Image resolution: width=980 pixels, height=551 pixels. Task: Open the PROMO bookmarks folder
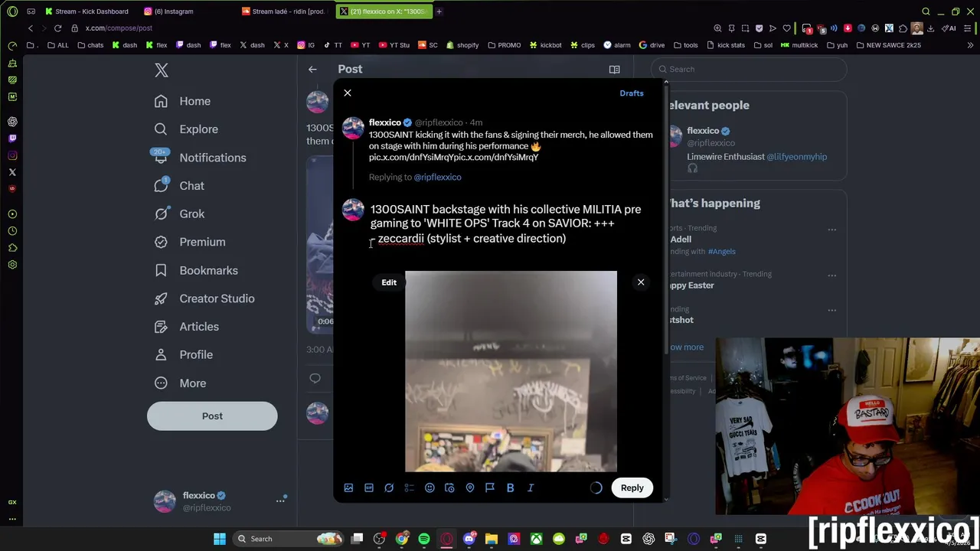[504, 45]
